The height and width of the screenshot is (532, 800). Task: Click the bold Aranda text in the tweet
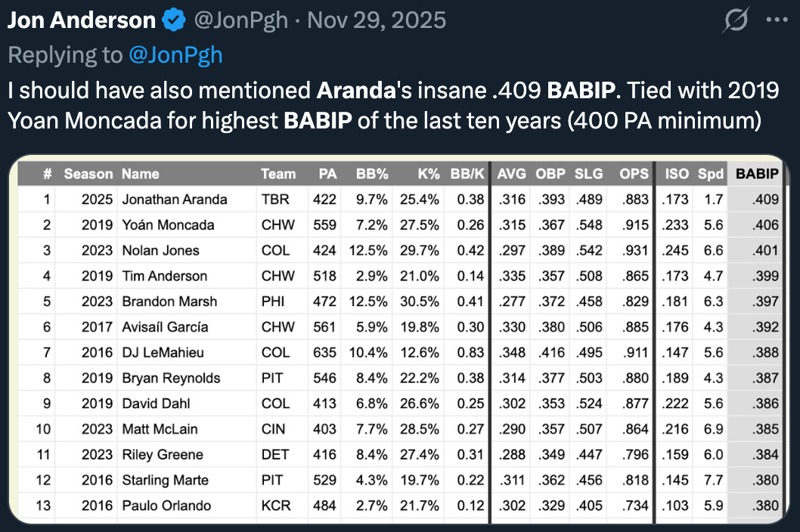[x=351, y=91]
